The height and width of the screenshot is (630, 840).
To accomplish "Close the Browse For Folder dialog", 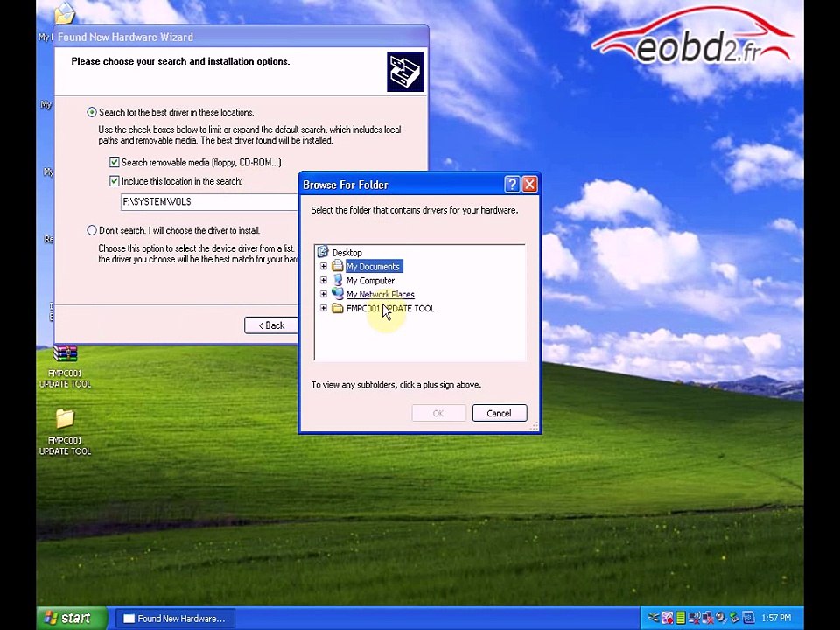I will (x=530, y=185).
